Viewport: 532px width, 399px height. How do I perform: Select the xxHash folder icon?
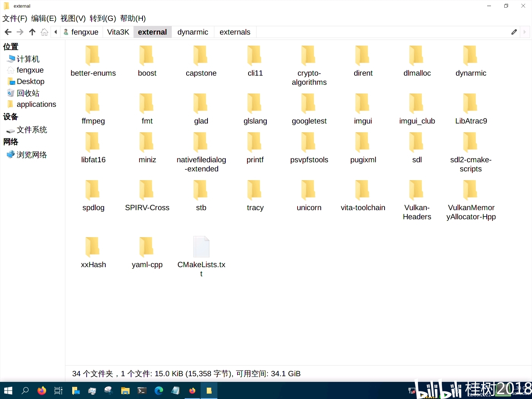[93, 247]
